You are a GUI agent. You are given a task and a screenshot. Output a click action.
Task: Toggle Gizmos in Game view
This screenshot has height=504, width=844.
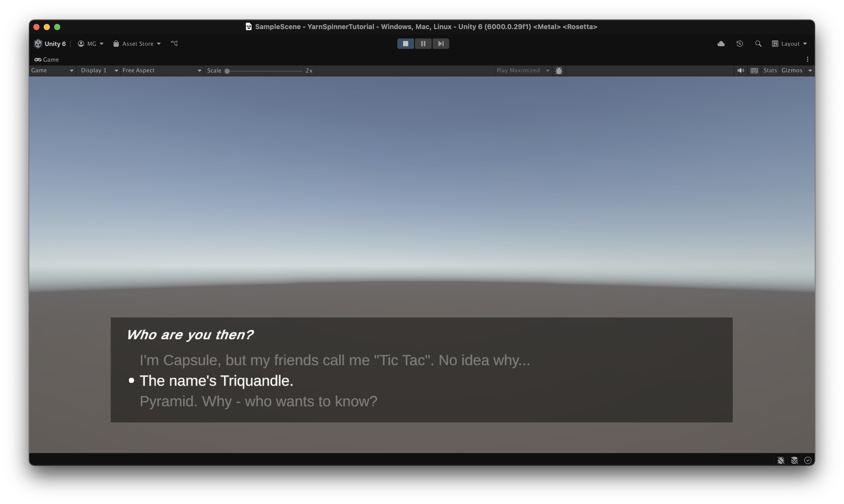792,70
